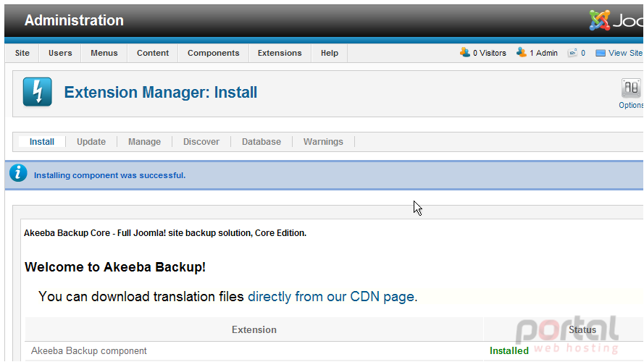
Task: Follow the directly from our CDN page link
Action: (x=331, y=296)
